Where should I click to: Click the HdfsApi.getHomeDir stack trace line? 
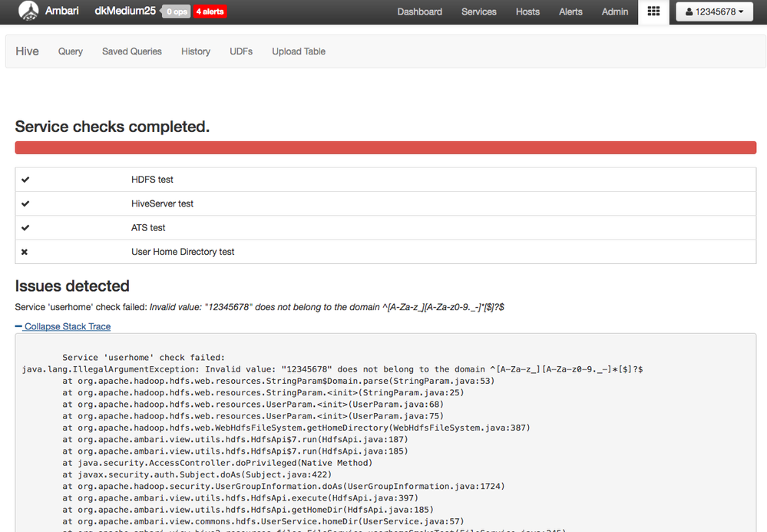pyautogui.click(x=247, y=510)
